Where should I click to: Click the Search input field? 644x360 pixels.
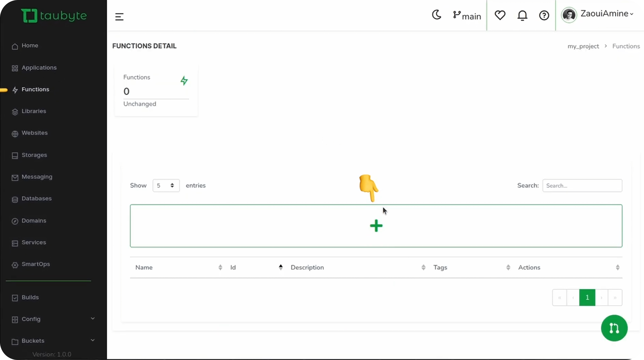click(x=583, y=185)
